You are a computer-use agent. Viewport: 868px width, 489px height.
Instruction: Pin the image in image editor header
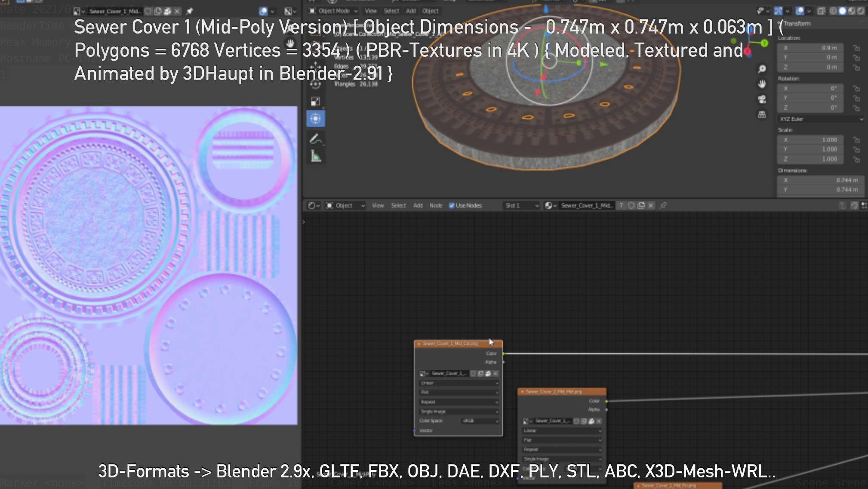(189, 11)
